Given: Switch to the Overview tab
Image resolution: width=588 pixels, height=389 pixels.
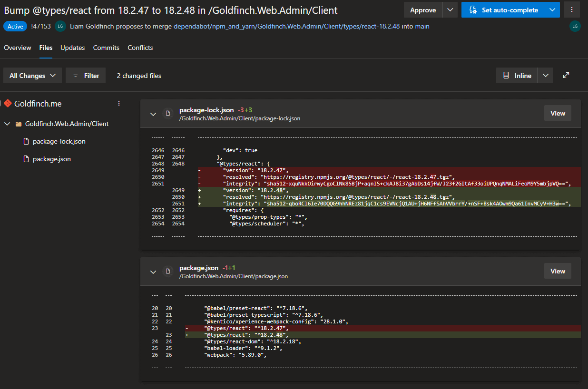Looking at the screenshot, I should (x=18, y=48).
